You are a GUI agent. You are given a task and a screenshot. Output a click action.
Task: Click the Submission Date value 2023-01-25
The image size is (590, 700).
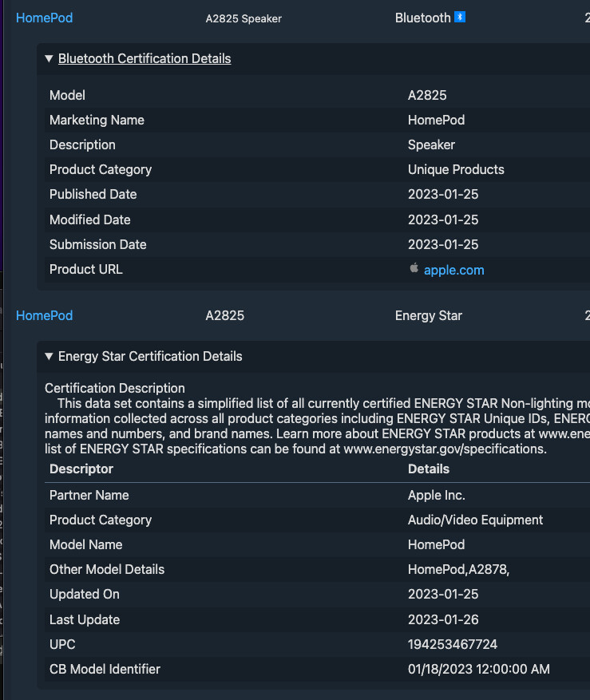pyautogui.click(x=443, y=245)
